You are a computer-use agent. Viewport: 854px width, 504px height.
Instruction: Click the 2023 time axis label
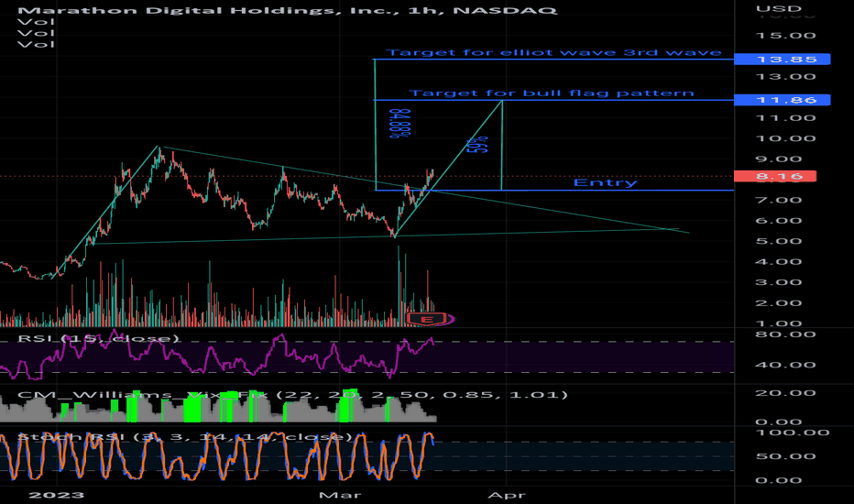point(56,495)
